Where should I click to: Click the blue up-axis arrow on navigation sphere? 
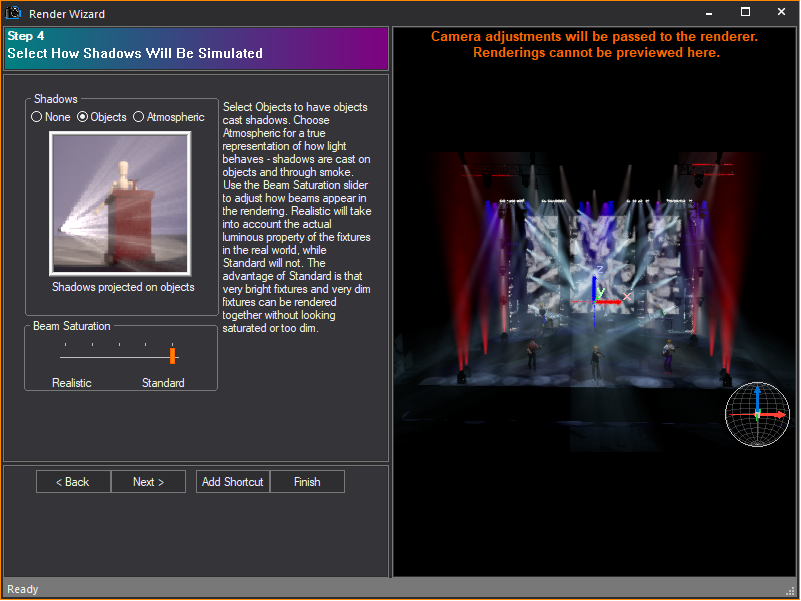click(758, 392)
